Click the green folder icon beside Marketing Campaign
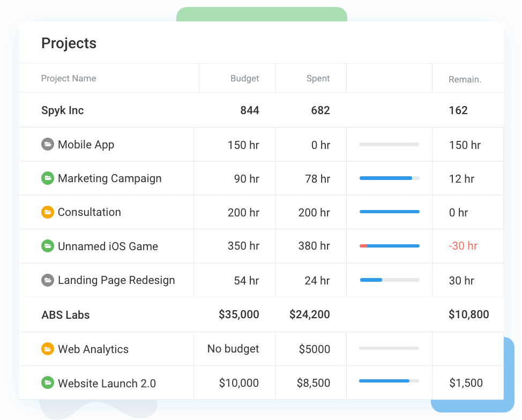522x420 pixels. tap(48, 178)
